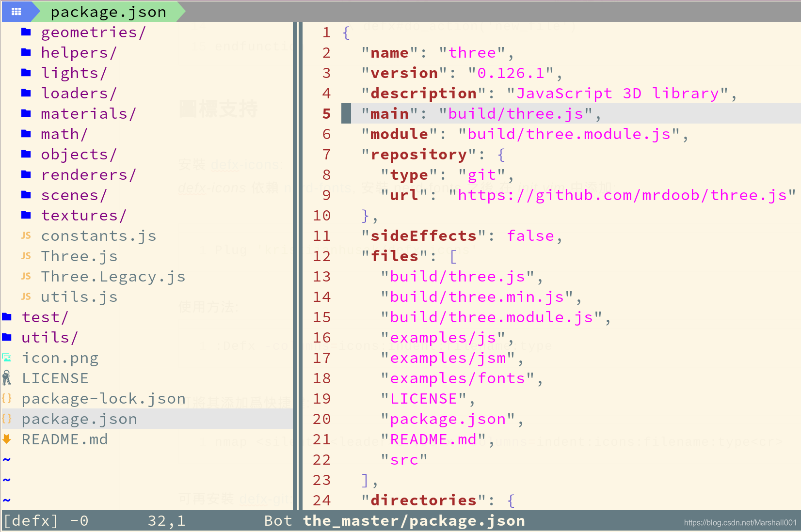Click the key icon beside LICENSE
This screenshot has height=532, width=801.
7,378
